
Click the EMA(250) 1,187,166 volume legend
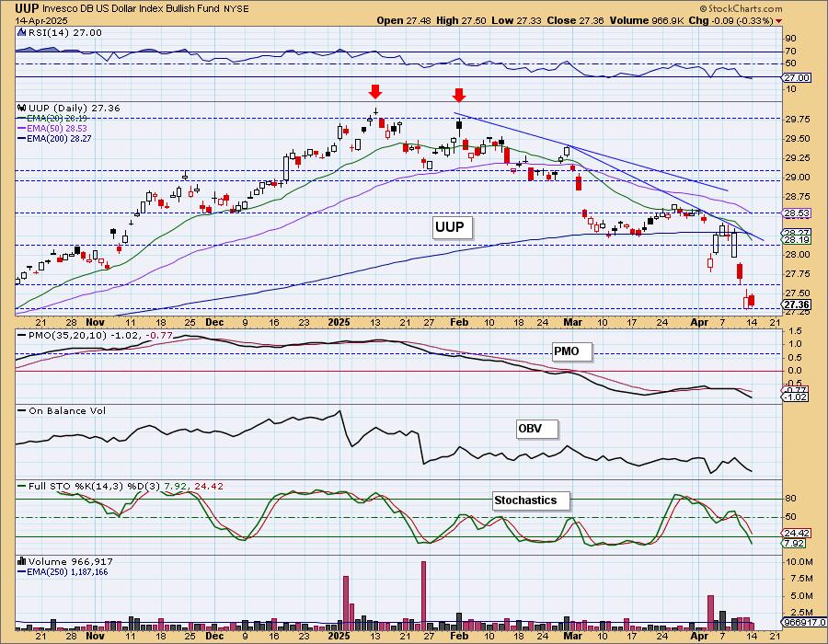[63, 571]
